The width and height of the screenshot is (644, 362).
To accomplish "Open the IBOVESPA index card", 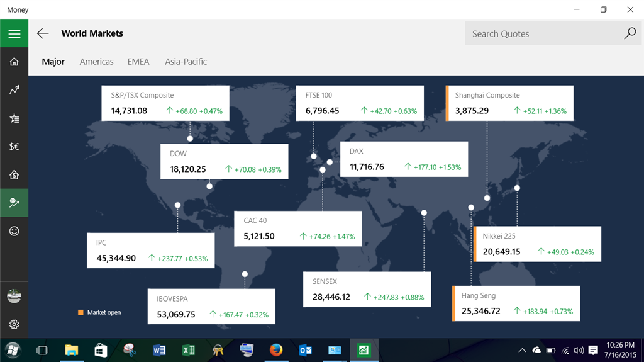I will pyautogui.click(x=211, y=307).
